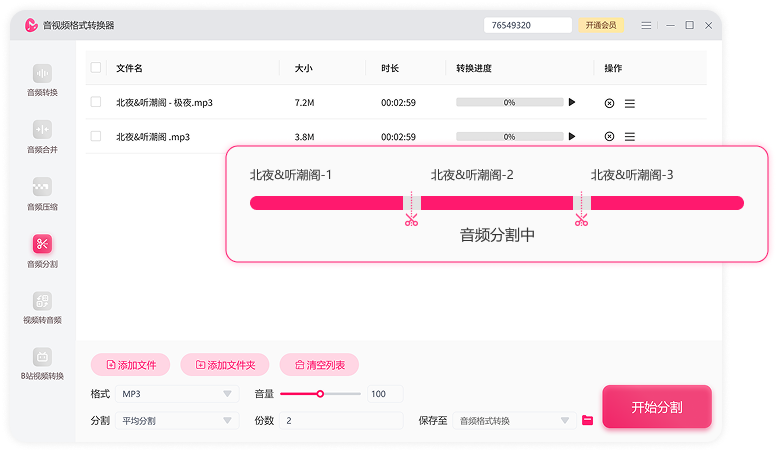Click the 添加文件 add file button
The height and width of the screenshot is (452, 777).
click(x=130, y=365)
